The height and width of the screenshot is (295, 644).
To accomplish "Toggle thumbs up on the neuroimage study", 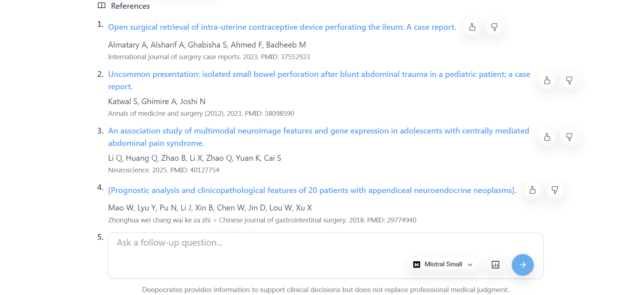I will tap(547, 137).
